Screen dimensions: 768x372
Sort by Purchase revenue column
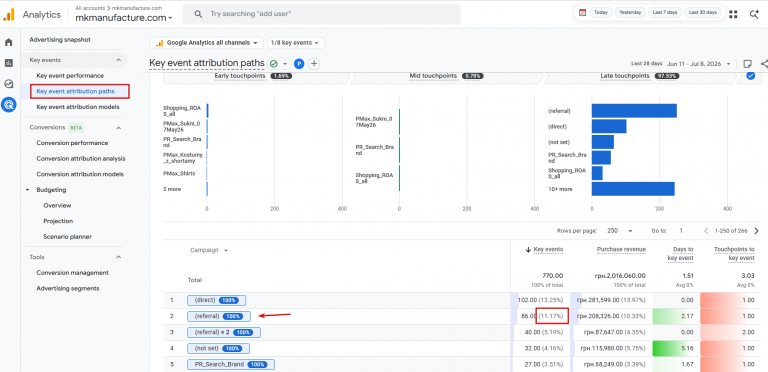coord(621,250)
